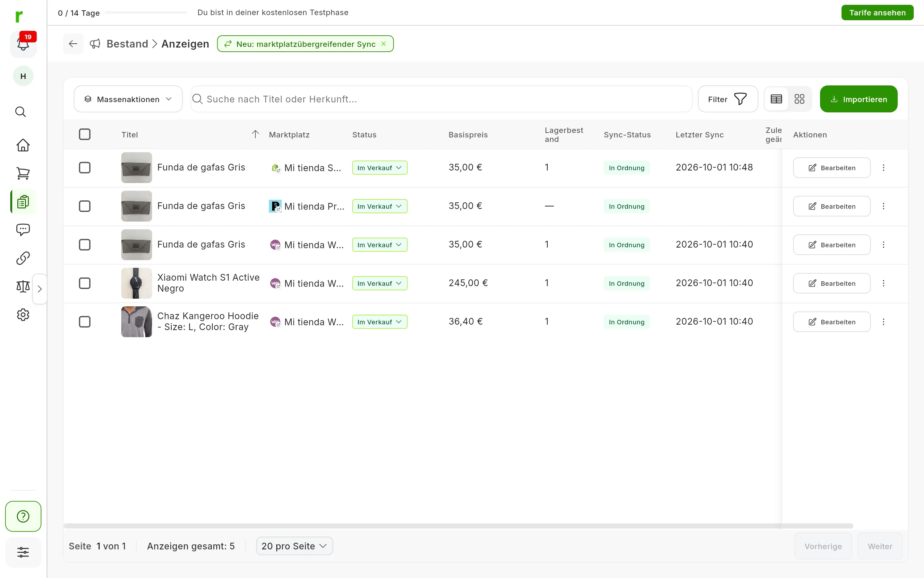Screen dimensions: 924x578
Task: Open Im Verkauf dropdown for Mi tienda Pr... row
Action: [x=380, y=206]
